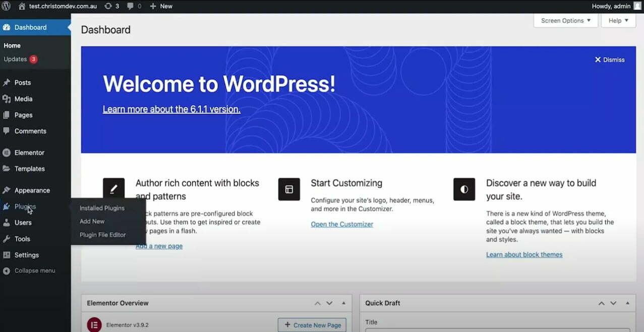This screenshot has width=644, height=332.
Task: Open the Settings menu label
Action: coord(27,255)
